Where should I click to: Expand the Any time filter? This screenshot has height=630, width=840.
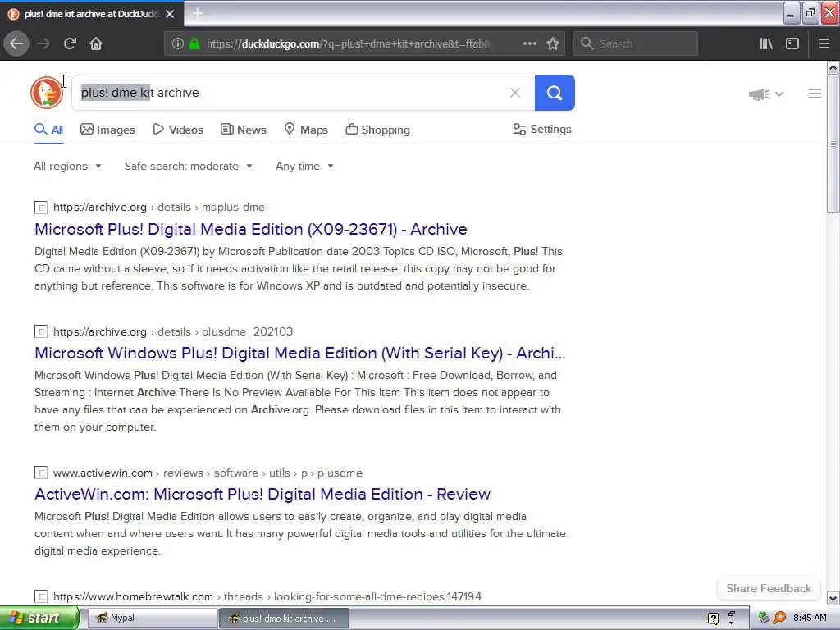(x=305, y=166)
